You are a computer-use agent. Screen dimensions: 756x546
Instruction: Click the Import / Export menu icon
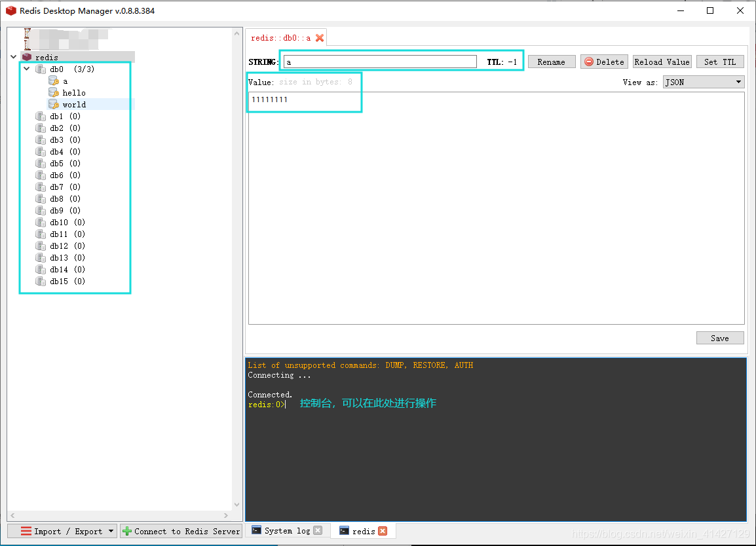click(26, 531)
